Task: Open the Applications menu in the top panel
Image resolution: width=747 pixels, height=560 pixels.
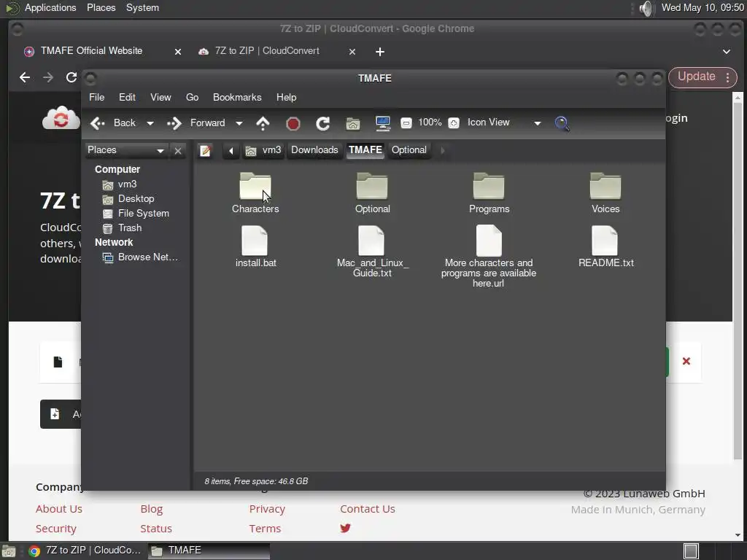Action: (x=50, y=7)
